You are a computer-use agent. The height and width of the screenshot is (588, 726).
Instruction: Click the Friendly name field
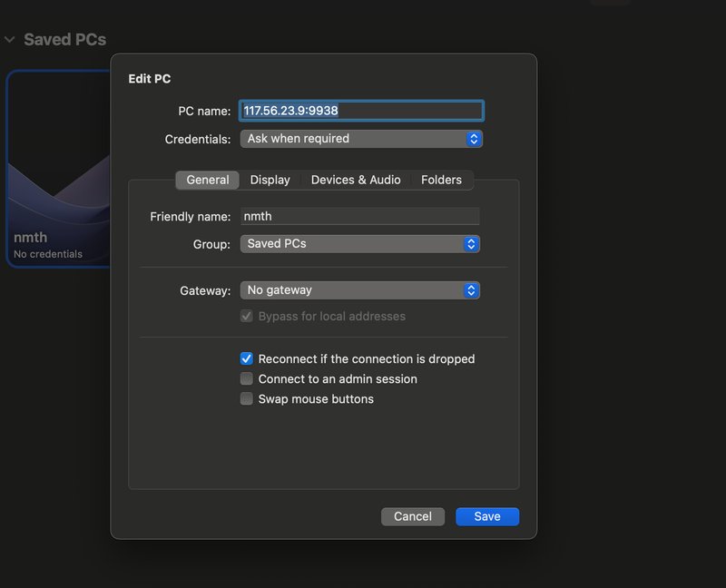[359, 216]
